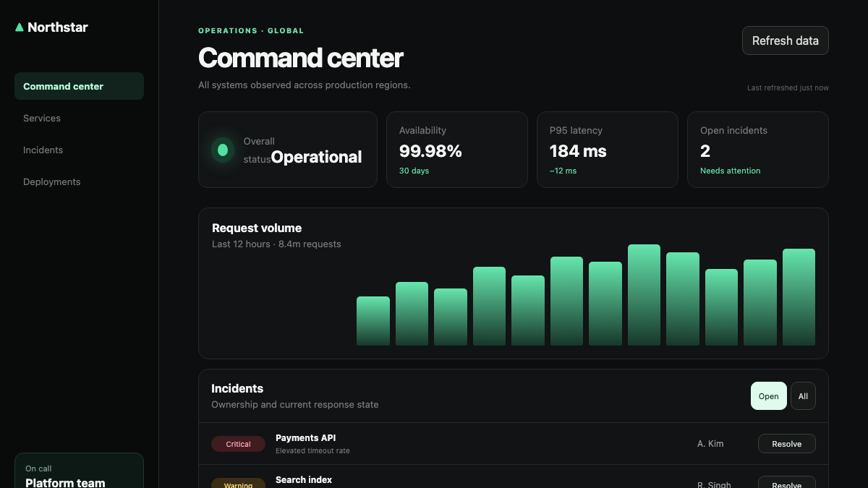Select the Open incidents filter
This screenshot has width=868, height=488.
click(768, 396)
